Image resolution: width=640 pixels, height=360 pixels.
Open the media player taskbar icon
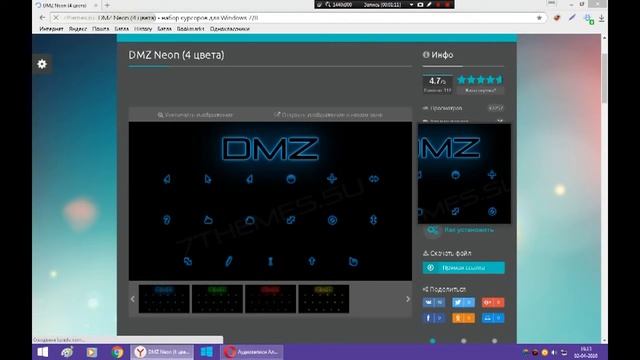click(x=92, y=352)
